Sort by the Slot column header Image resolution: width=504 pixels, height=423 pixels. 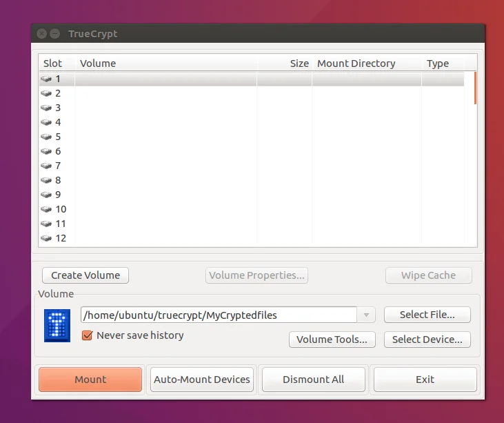pyautogui.click(x=57, y=63)
